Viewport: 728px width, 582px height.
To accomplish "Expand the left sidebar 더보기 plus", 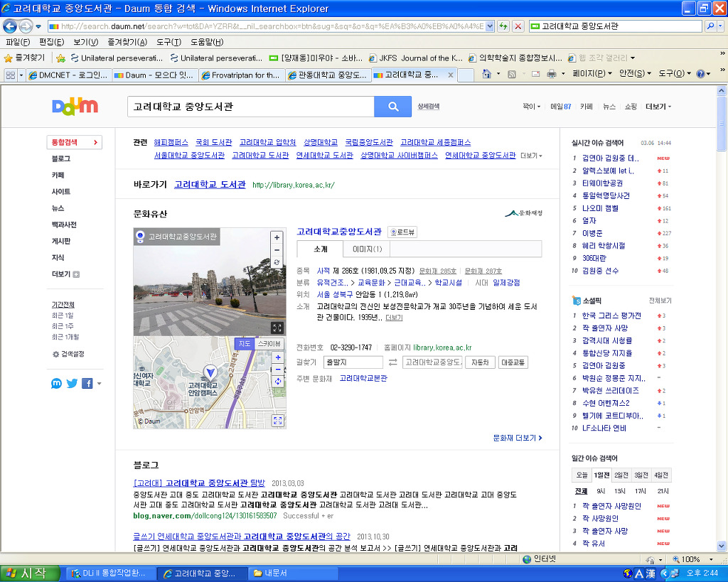I will (65, 274).
